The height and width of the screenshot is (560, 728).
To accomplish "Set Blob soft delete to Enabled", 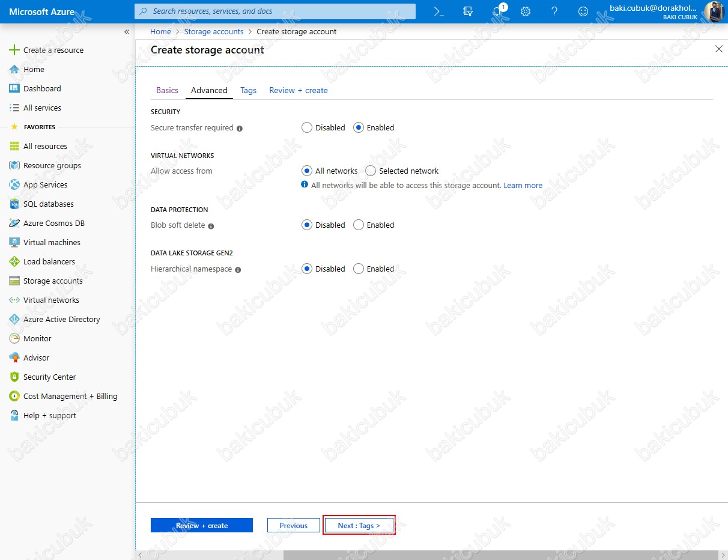I will click(x=359, y=225).
